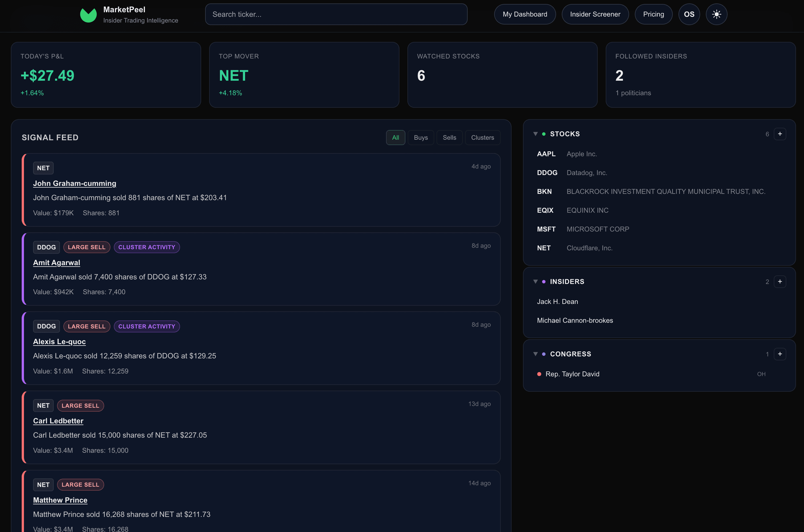Focus the Search ticker input field

pos(336,14)
